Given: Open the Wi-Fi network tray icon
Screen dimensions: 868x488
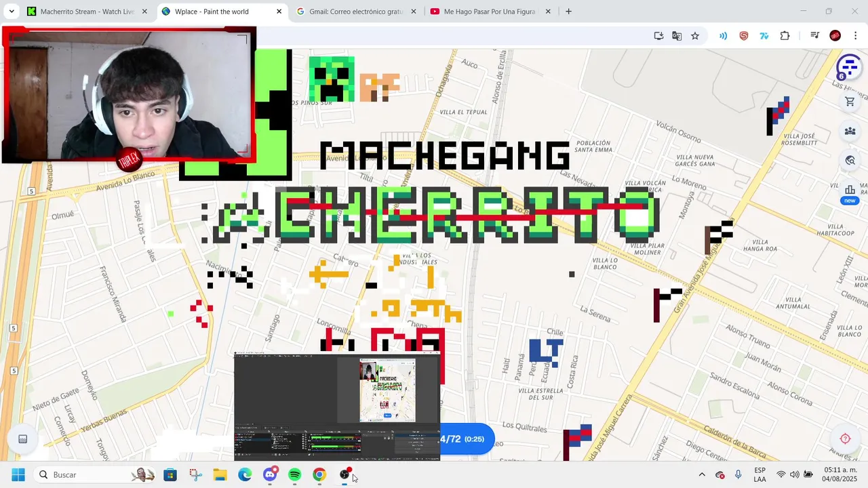Looking at the screenshot, I should click(x=781, y=474).
